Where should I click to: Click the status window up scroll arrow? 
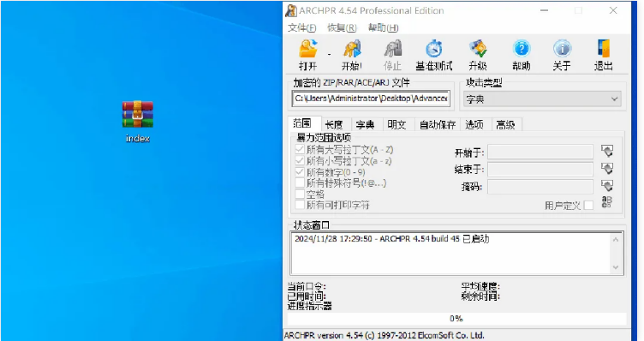(x=615, y=240)
